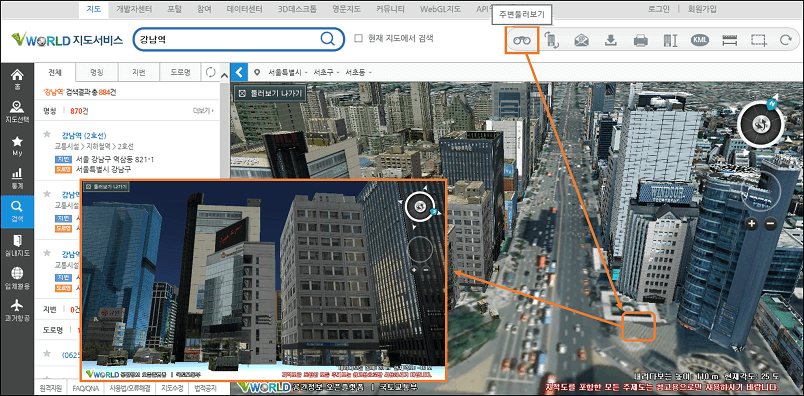This screenshot has width=804, height=396.
Task: Open the 개발자센터 menu
Action: pos(134,9)
